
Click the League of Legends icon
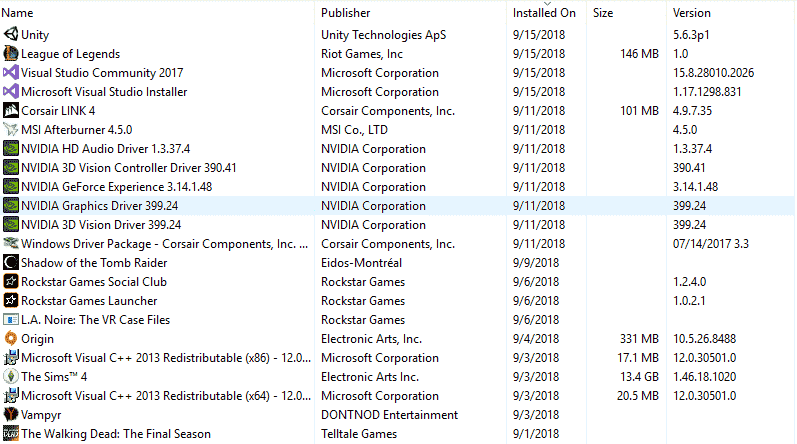[11, 53]
